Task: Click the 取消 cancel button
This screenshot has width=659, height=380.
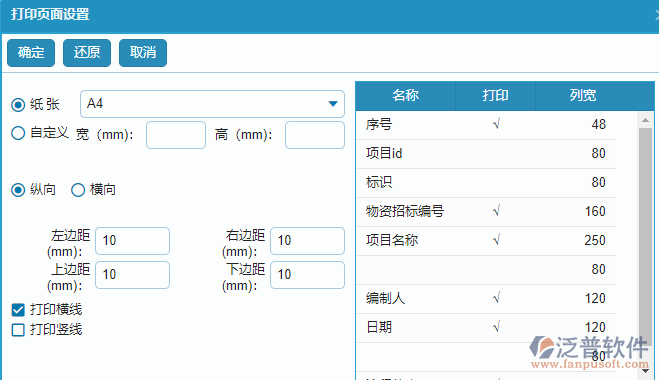Action: point(143,53)
